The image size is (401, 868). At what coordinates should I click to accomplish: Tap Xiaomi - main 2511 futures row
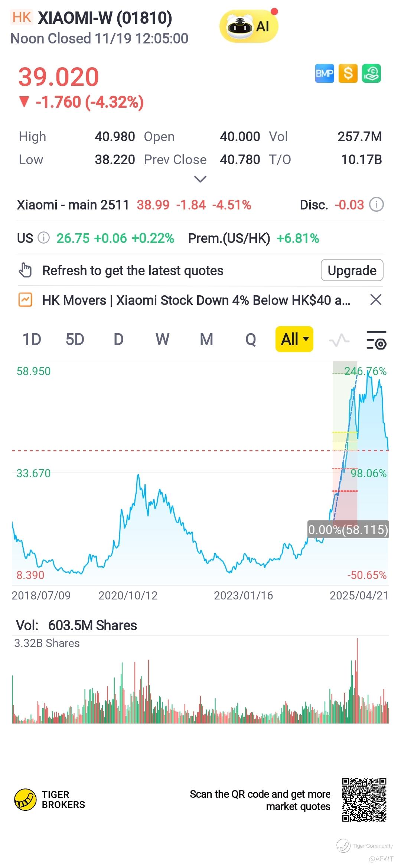coord(134,205)
